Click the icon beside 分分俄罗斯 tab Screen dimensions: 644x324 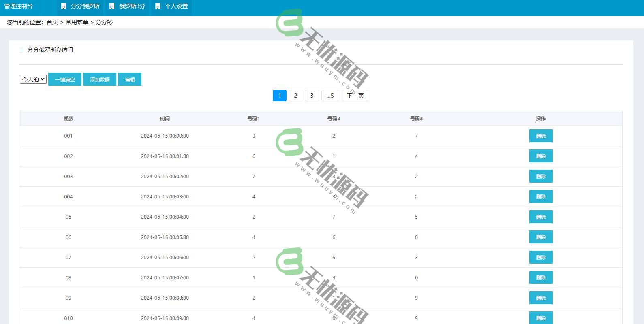pos(64,6)
